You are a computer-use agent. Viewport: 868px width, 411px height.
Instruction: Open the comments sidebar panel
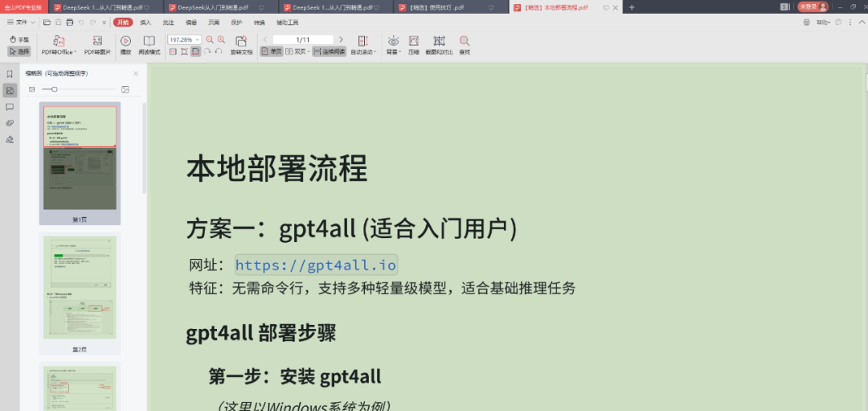tap(10, 107)
